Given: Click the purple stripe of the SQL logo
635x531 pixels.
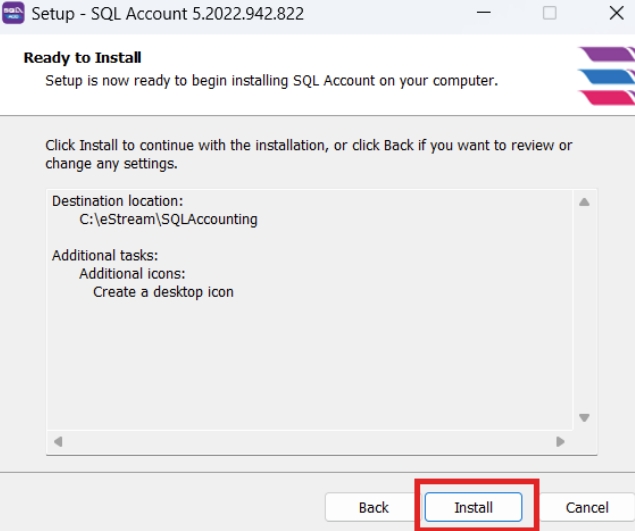Looking at the screenshot, I should tap(605, 55).
